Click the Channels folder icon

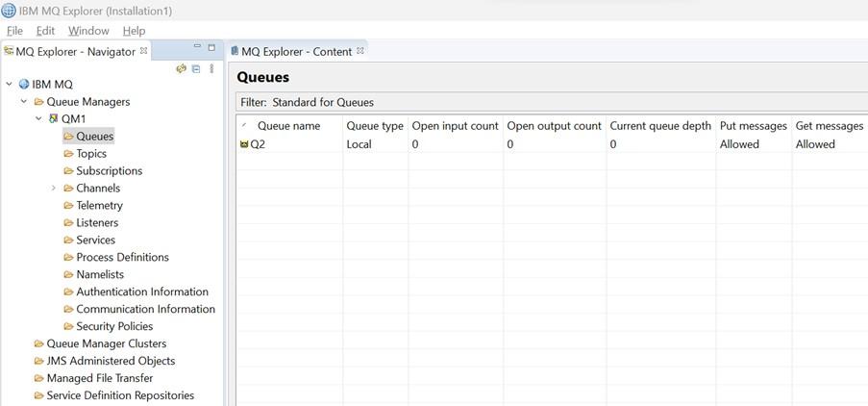(68, 189)
